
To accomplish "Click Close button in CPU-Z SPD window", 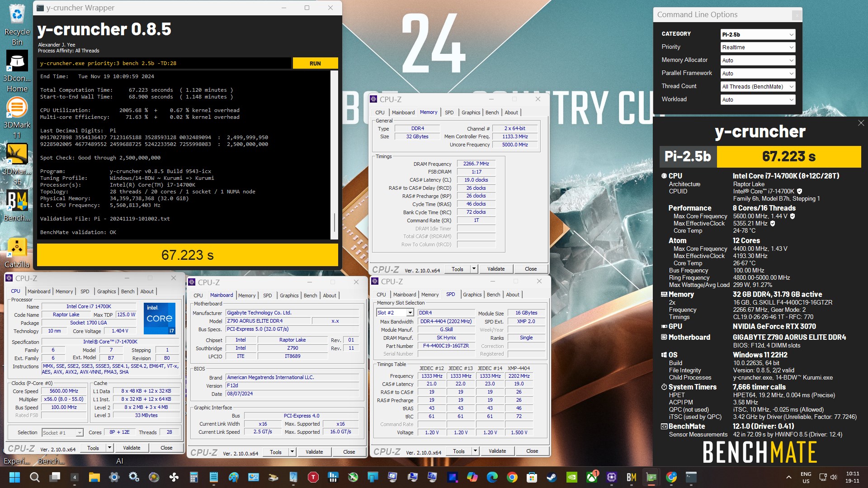I will click(x=532, y=451).
